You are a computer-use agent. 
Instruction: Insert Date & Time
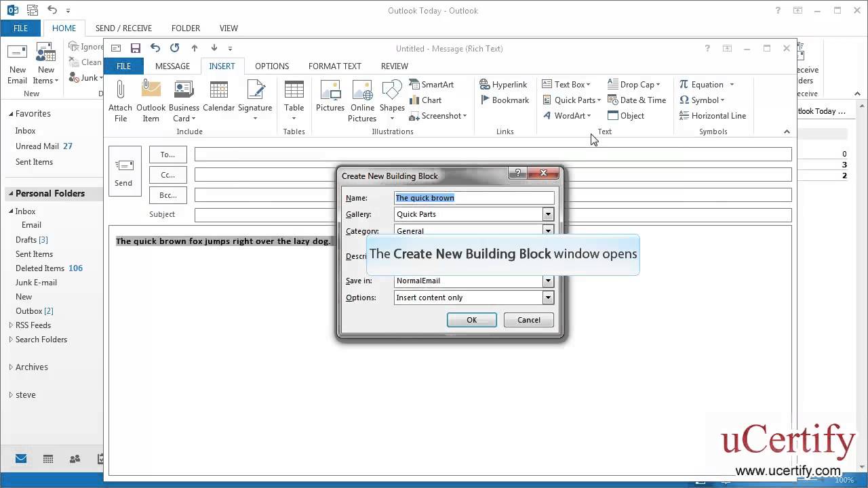click(x=637, y=100)
